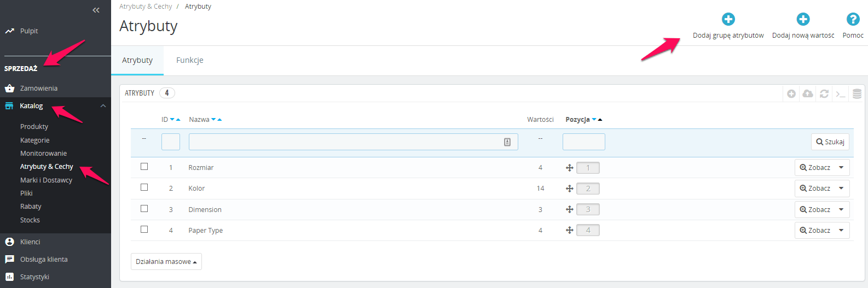Image resolution: width=868 pixels, height=288 pixels.
Task: Click the export cloud icon in the panel header
Action: [808, 94]
